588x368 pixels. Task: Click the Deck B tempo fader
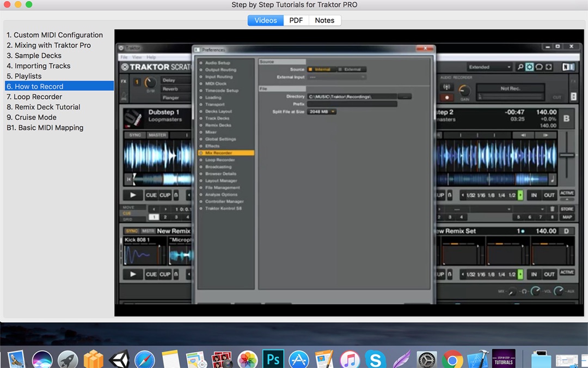tap(567, 155)
